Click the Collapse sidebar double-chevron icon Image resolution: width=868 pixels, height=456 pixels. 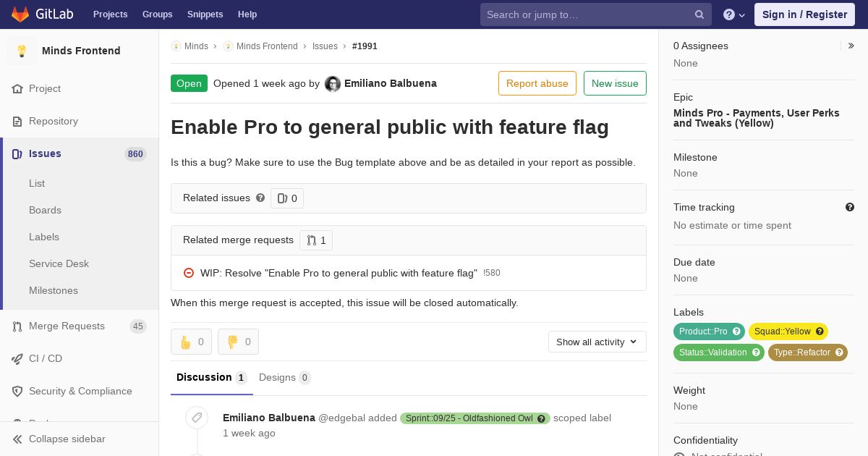click(17, 439)
